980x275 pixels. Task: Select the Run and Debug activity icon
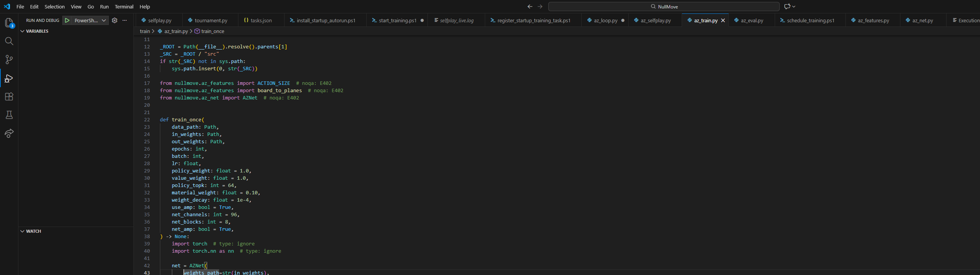[x=9, y=78]
